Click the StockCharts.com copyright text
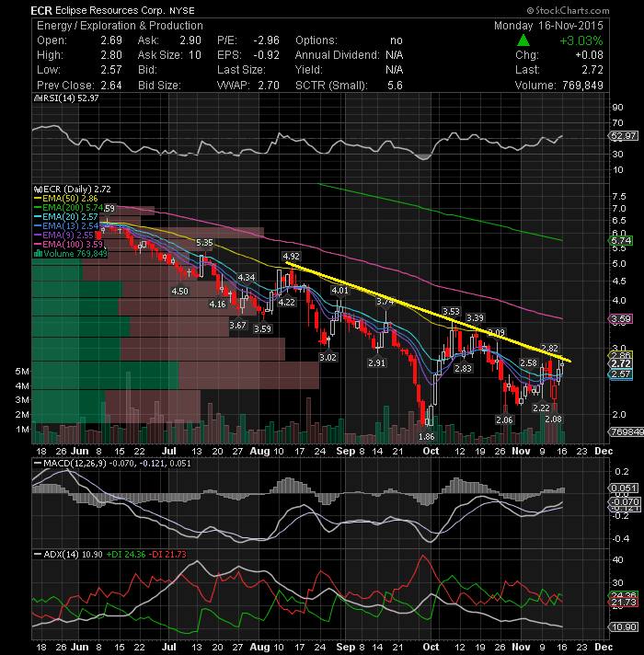 pyautogui.click(x=568, y=10)
